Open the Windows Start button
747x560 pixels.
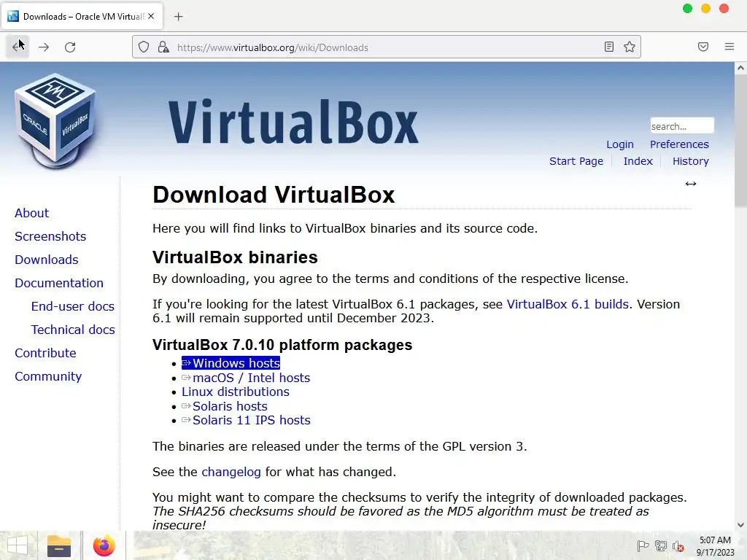(x=18, y=545)
